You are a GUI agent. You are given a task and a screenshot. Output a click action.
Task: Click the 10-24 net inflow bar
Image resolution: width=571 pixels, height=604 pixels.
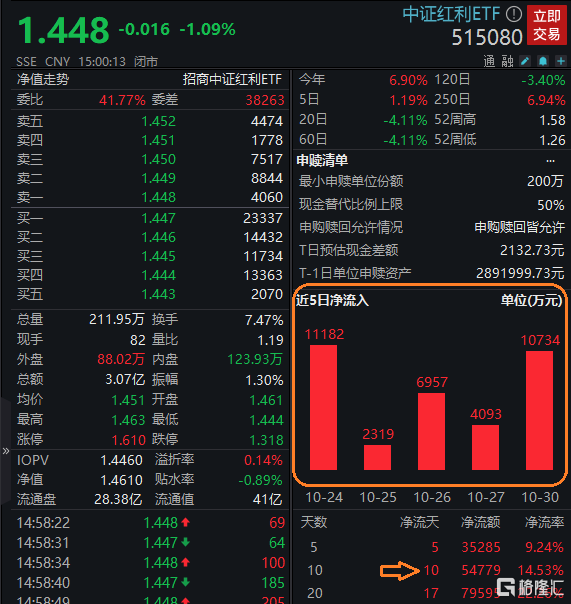[x=323, y=407]
